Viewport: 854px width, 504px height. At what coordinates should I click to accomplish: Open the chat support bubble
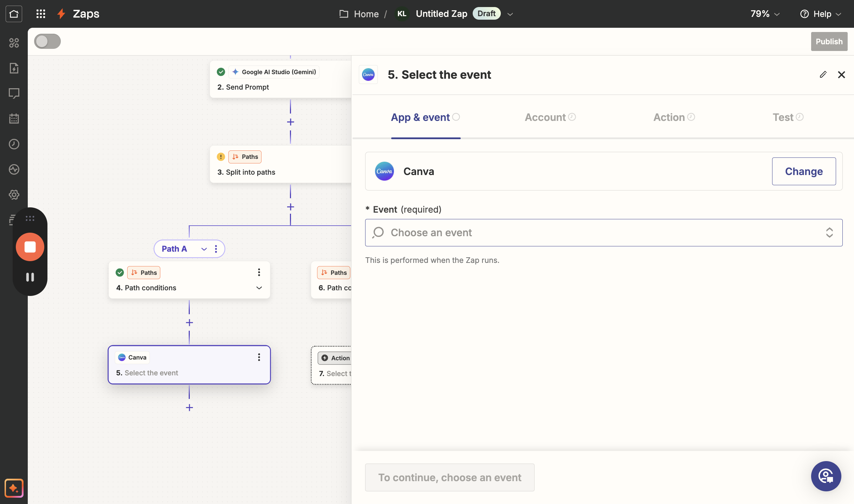826,476
